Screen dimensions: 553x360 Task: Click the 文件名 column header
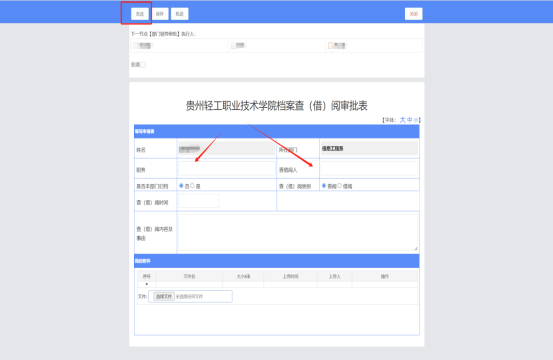click(x=189, y=276)
